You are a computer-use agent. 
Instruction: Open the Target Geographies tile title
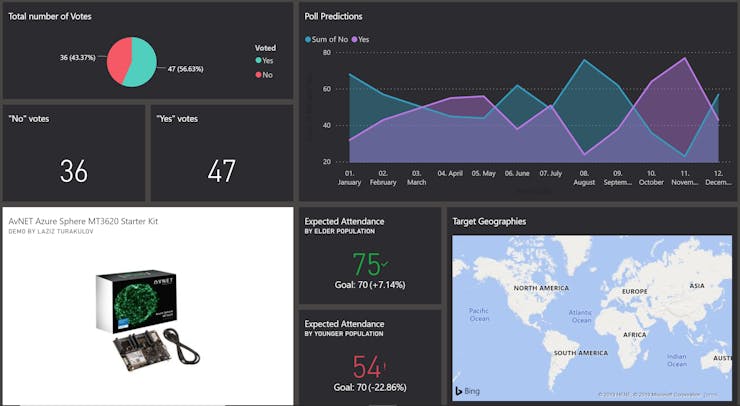coord(489,221)
